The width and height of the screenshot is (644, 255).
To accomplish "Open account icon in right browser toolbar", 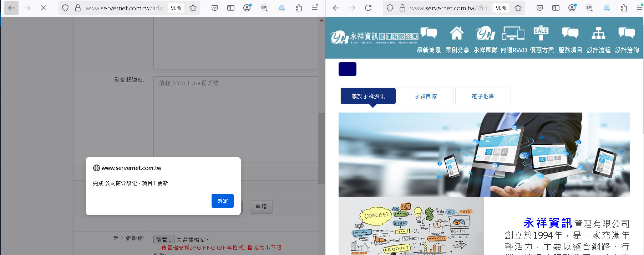I will 572,7.
